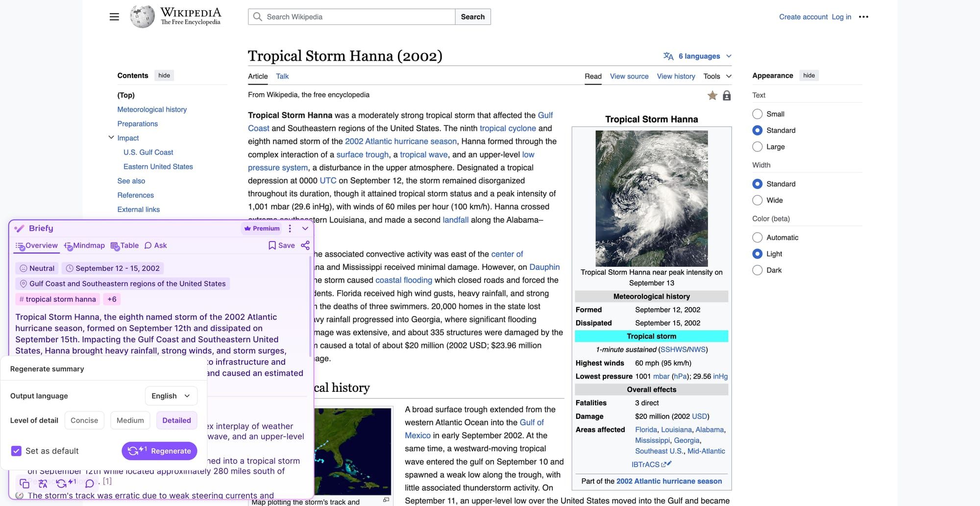Click the Regenerate button
Image resolution: width=980 pixels, height=506 pixels.
[159, 451]
